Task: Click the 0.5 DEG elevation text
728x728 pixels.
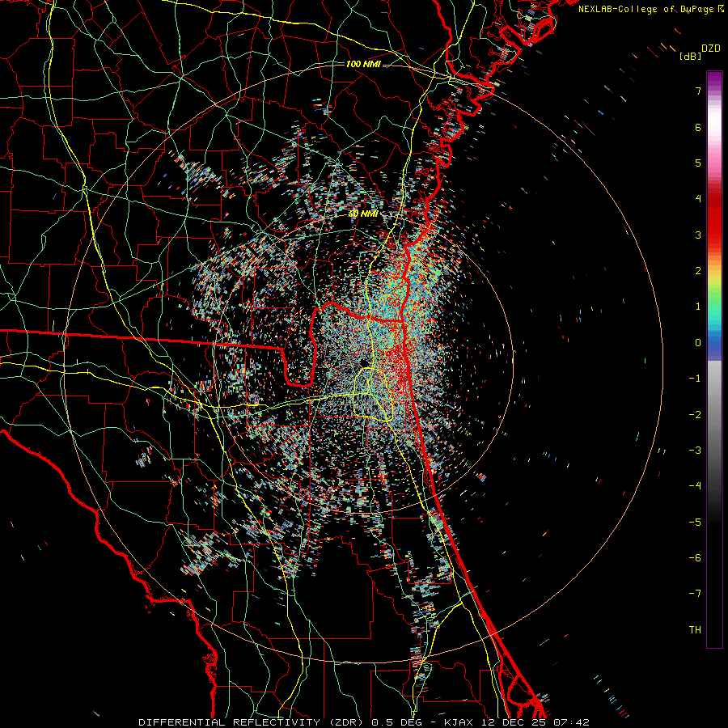Action: 397,722
